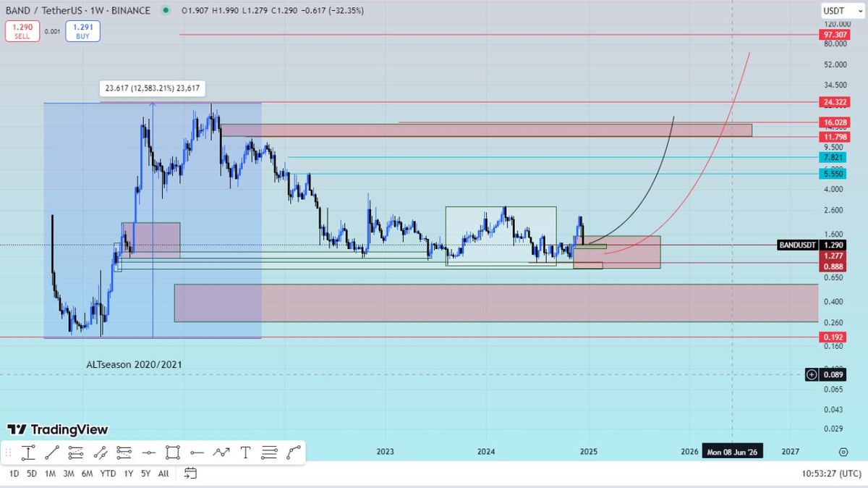Open the Go to date calendar
Screen dimensions: 868x488
[x=190, y=474]
